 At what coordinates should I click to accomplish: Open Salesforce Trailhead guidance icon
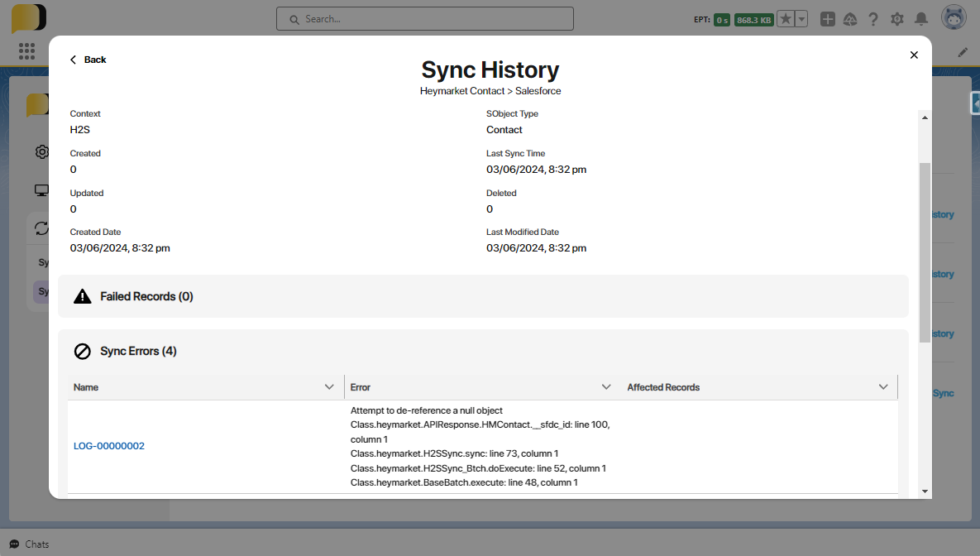pyautogui.click(x=850, y=19)
